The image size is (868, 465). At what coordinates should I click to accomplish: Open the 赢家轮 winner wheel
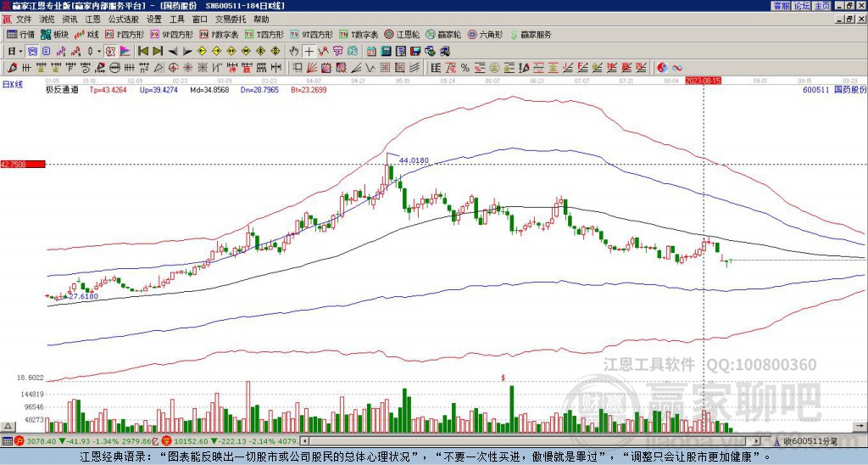click(443, 34)
